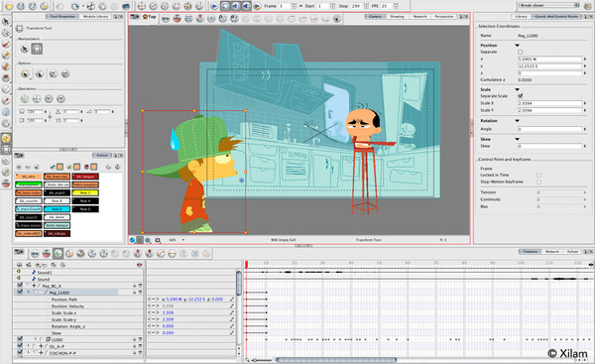Pick the cyan New 0 colour swatch
This screenshot has width=595, height=364.
click(57, 209)
